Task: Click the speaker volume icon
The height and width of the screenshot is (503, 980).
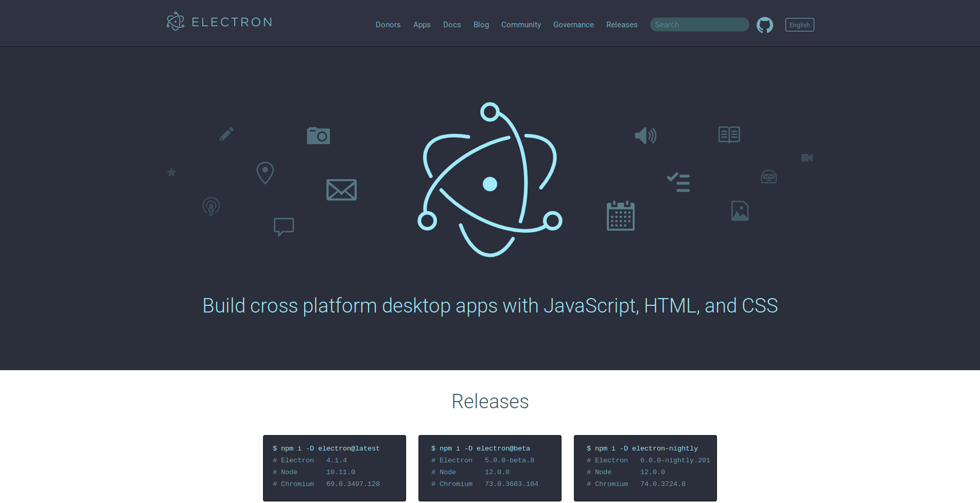Action: pyautogui.click(x=645, y=135)
